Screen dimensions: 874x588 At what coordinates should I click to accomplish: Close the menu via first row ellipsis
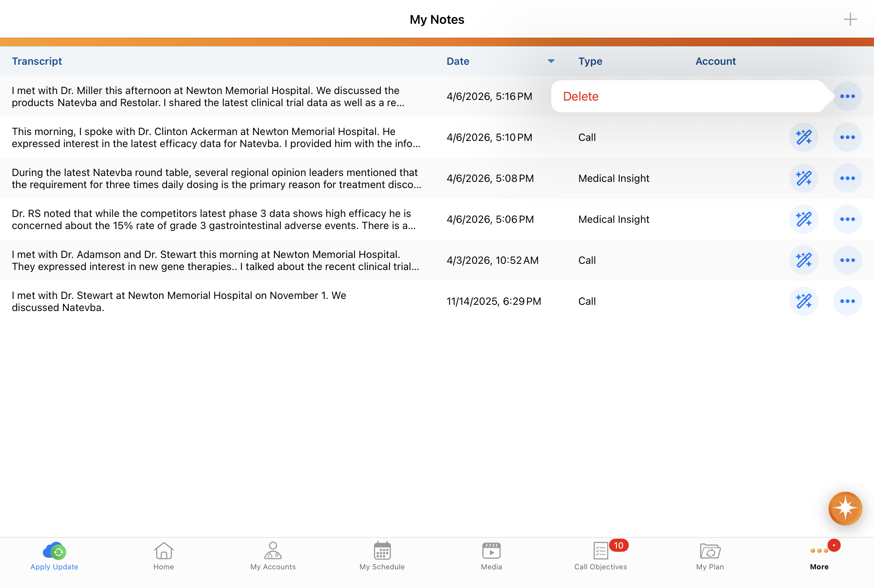(847, 96)
